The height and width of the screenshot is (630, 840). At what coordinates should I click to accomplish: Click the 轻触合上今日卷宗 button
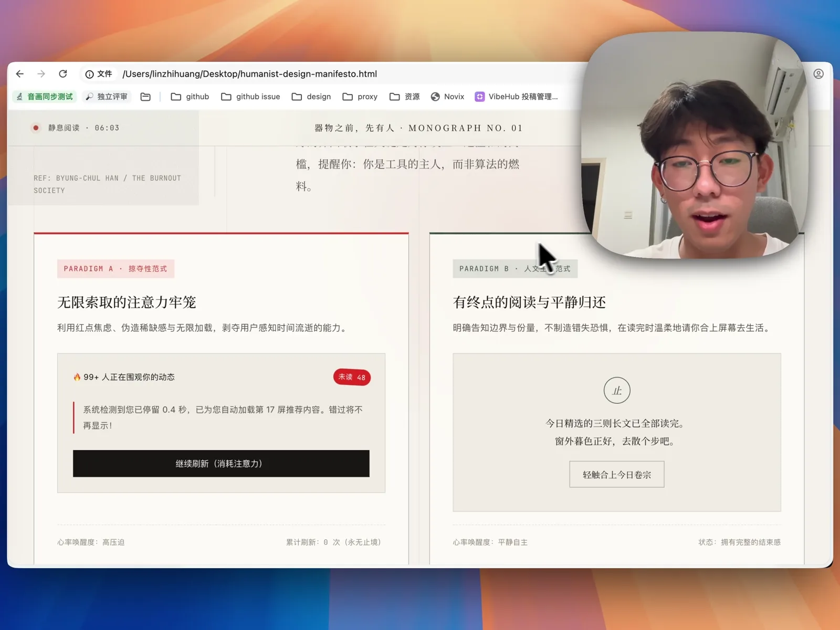[x=617, y=475]
